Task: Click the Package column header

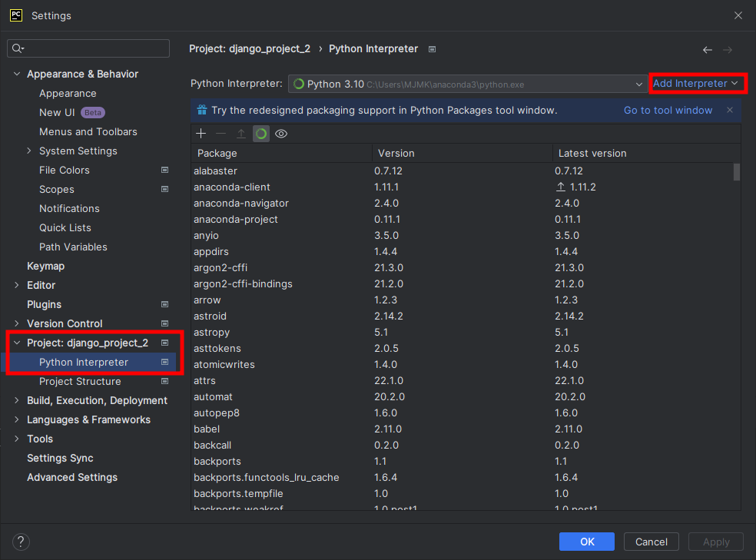Action: coord(281,154)
